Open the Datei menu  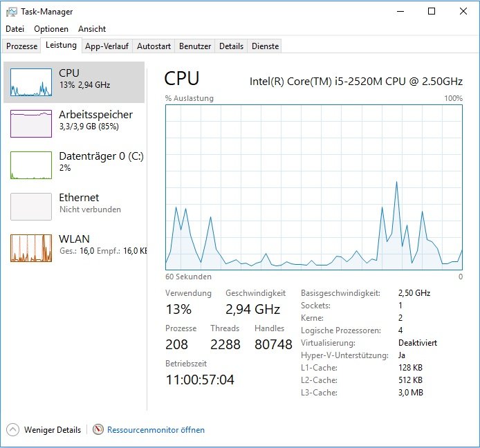[15, 29]
